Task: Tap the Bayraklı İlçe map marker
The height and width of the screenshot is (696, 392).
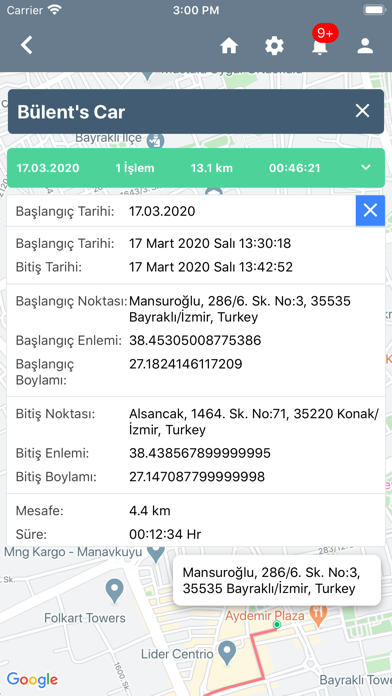Action: coord(155,141)
